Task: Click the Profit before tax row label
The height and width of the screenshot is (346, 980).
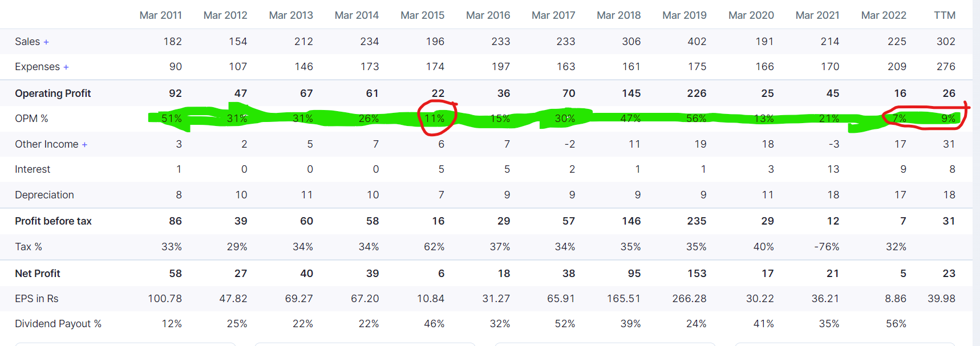Action: point(53,221)
